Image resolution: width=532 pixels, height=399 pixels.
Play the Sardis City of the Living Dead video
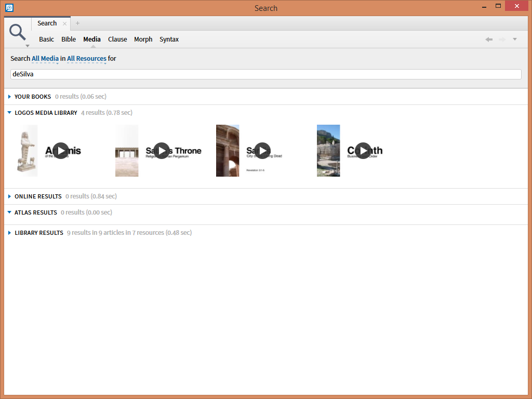tap(262, 151)
